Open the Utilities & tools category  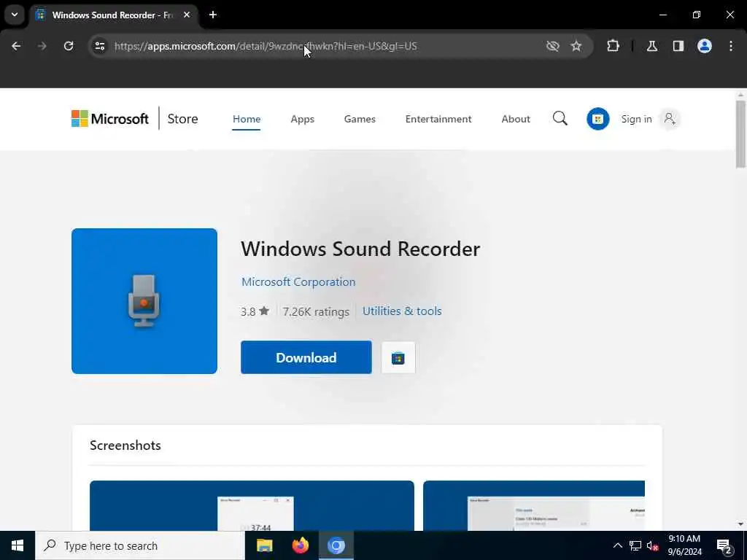[402, 311]
